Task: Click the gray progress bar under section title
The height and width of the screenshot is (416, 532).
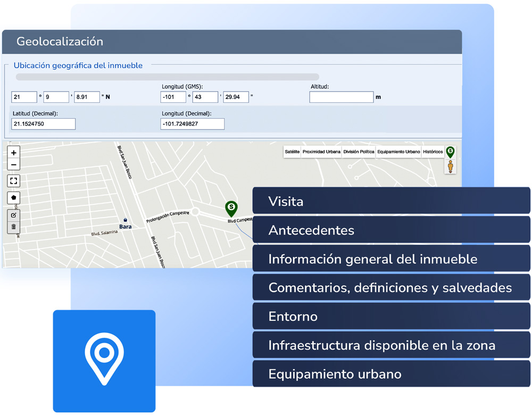Action: tap(167, 77)
